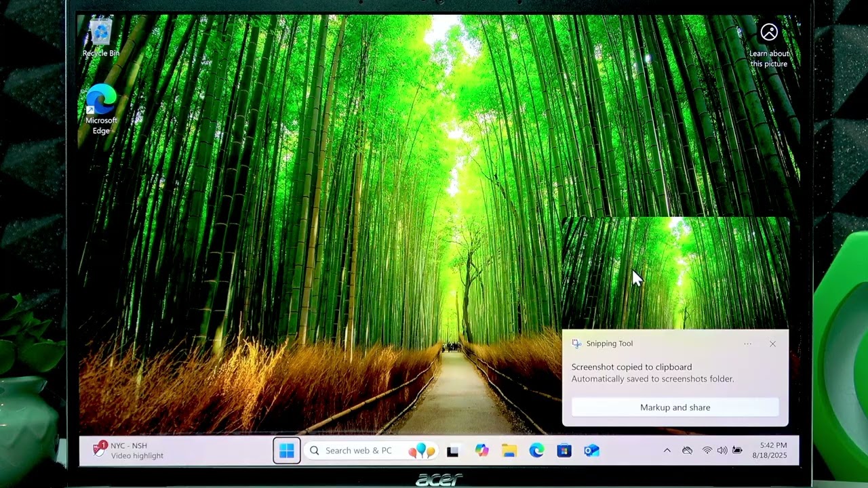868x488 pixels.
Task: Open the Microsoft Edge desktop shortcut
Action: (101, 109)
